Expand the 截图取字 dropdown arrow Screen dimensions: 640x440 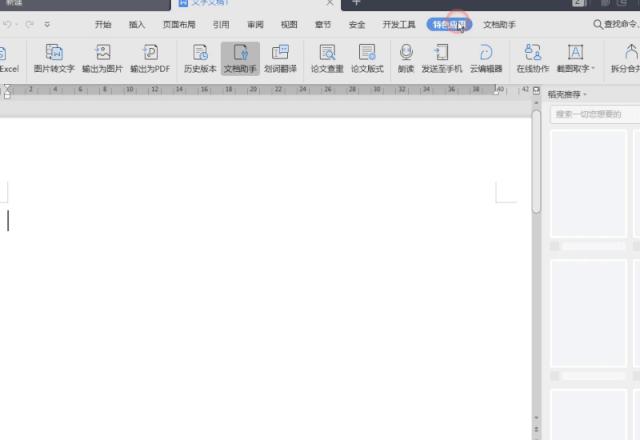(x=593, y=69)
